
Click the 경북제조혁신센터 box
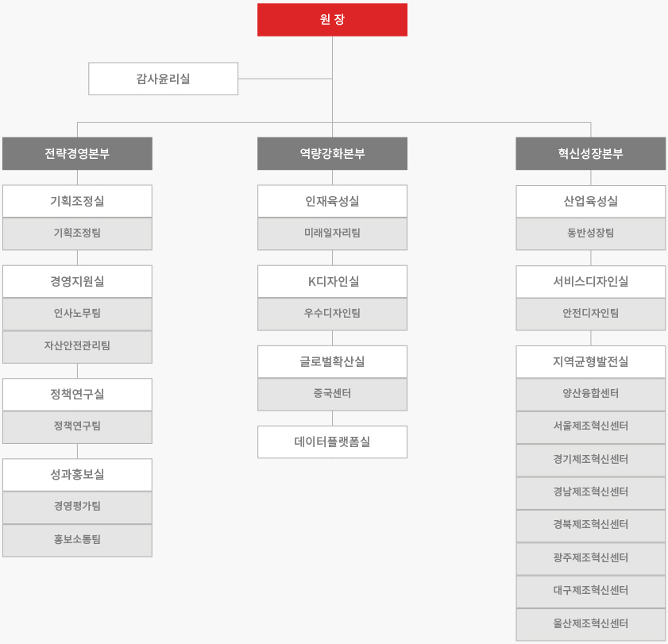click(x=590, y=526)
